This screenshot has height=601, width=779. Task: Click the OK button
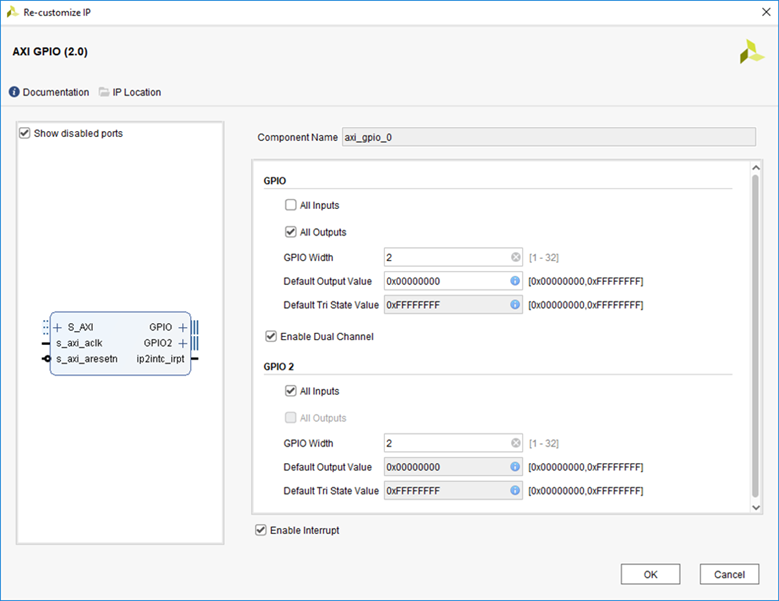click(x=650, y=574)
